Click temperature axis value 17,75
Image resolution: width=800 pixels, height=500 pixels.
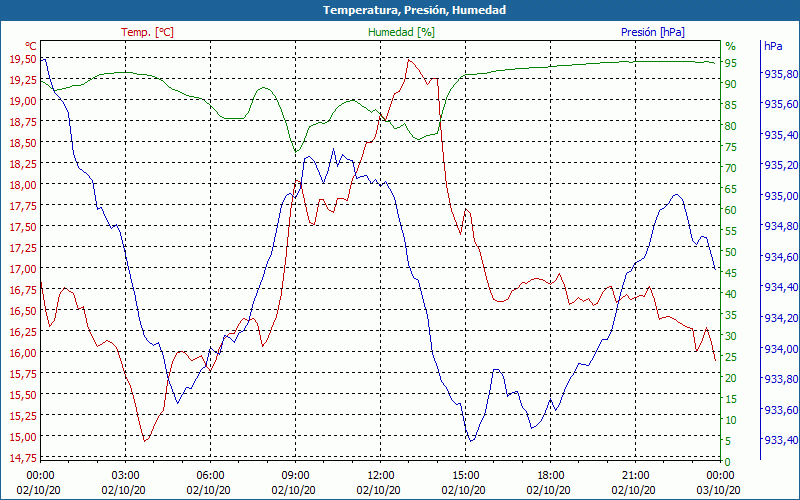pyautogui.click(x=23, y=206)
